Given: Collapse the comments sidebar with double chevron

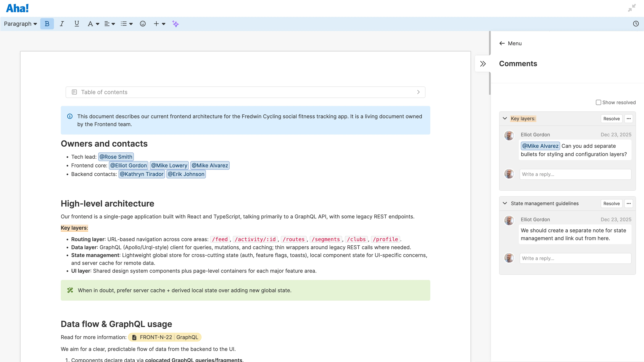Looking at the screenshot, I should [483, 64].
